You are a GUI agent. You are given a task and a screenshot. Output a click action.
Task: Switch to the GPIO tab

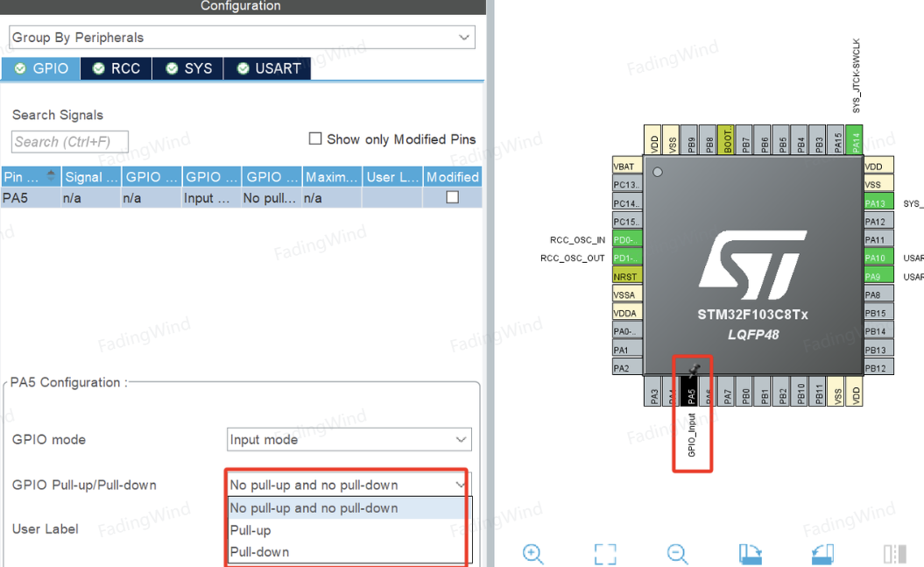coord(40,68)
